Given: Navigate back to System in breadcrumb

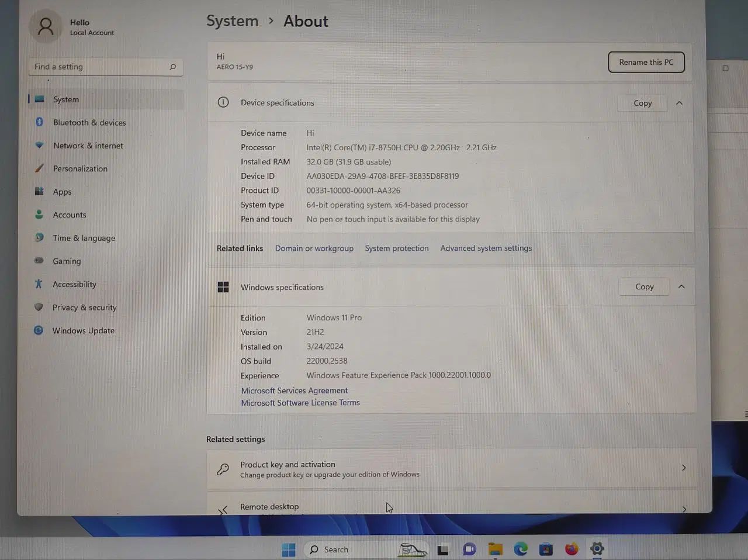Looking at the screenshot, I should pos(232,21).
